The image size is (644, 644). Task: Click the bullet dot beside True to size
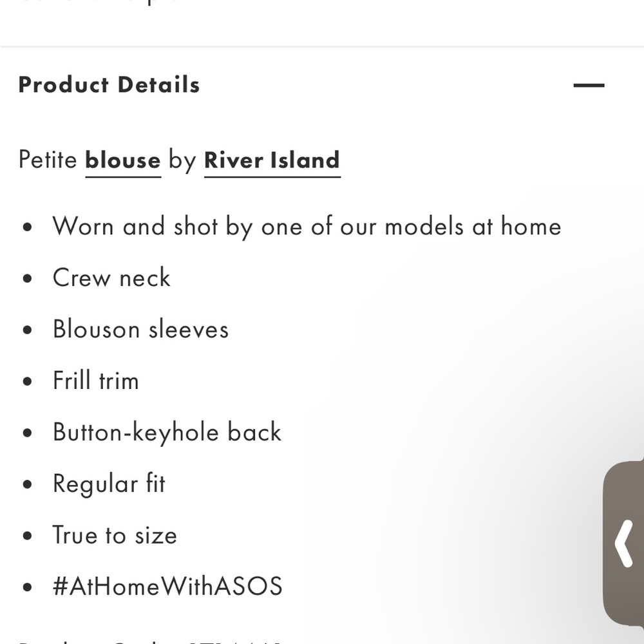coord(27,536)
